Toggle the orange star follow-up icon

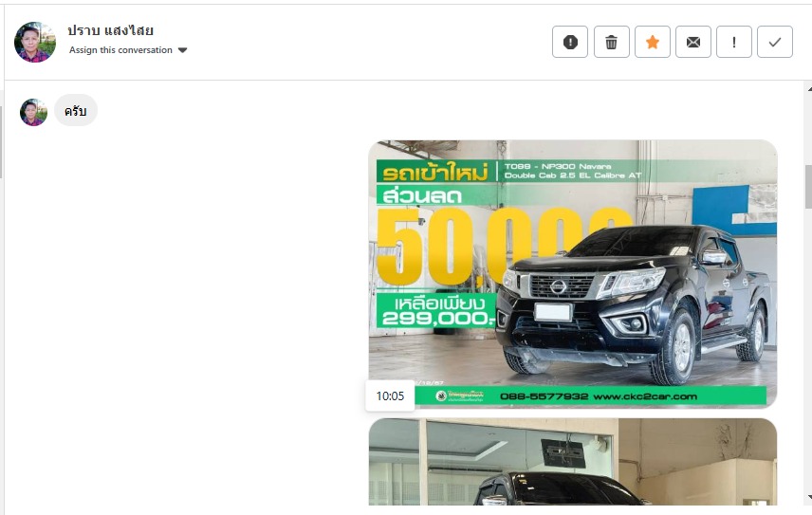(652, 42)
